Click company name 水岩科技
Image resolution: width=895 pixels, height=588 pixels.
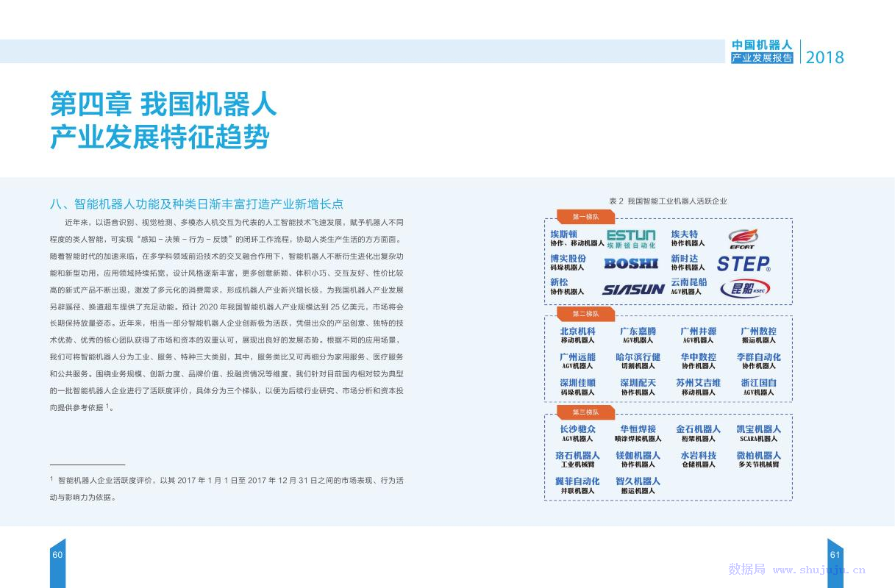pos(699,456)
